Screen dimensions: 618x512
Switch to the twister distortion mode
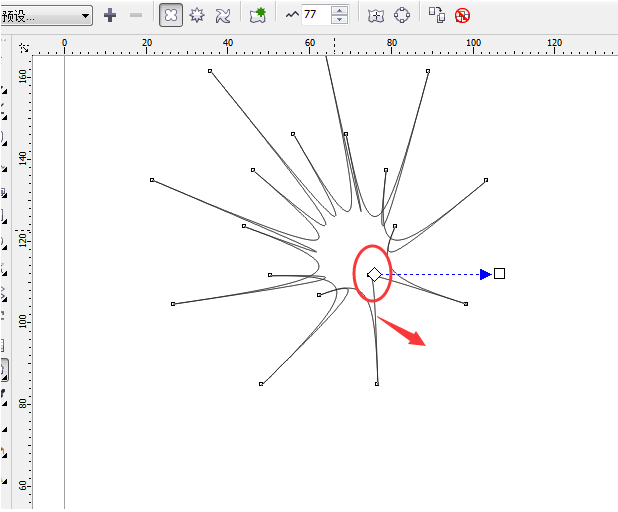(x=223, y=16)
